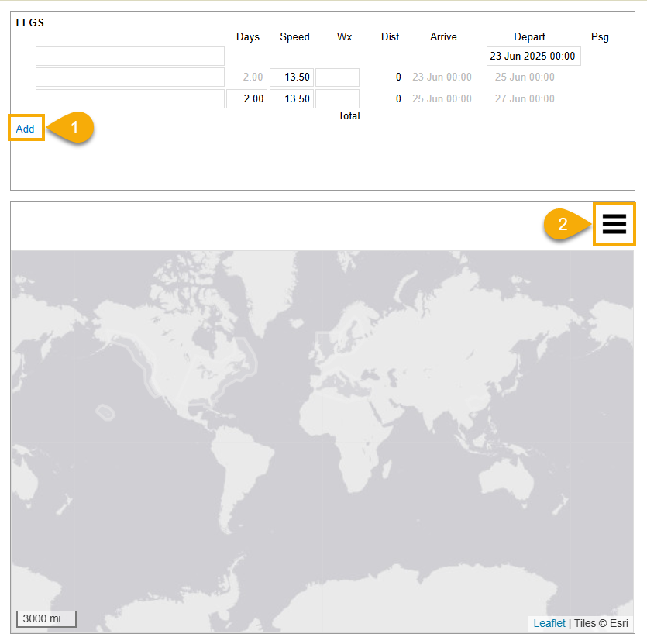Select the second row port name field
Viewport: 647px width, 644px height.
click(130, 77)
